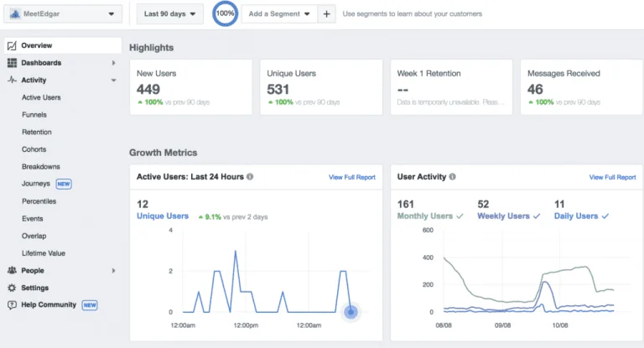Open Percentiles in the sidebar
Screen dimensions: 644x348
(39, 201)
